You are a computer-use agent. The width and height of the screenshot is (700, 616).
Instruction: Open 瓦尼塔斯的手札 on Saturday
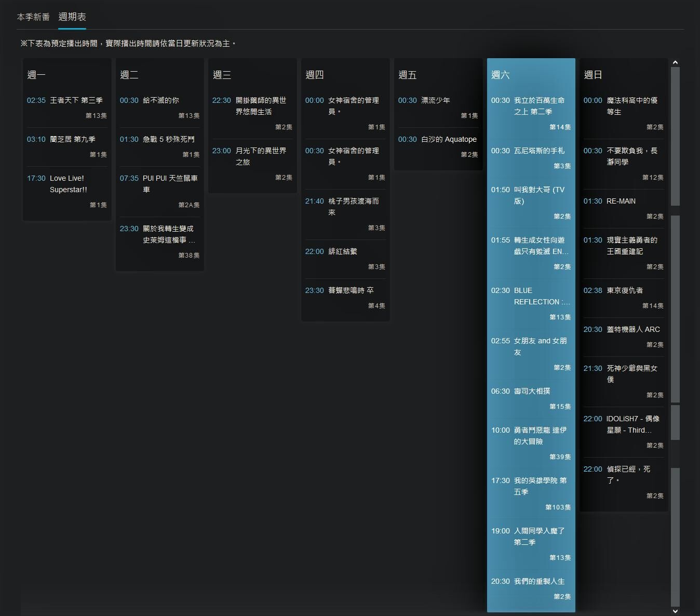tap(539, 151)
